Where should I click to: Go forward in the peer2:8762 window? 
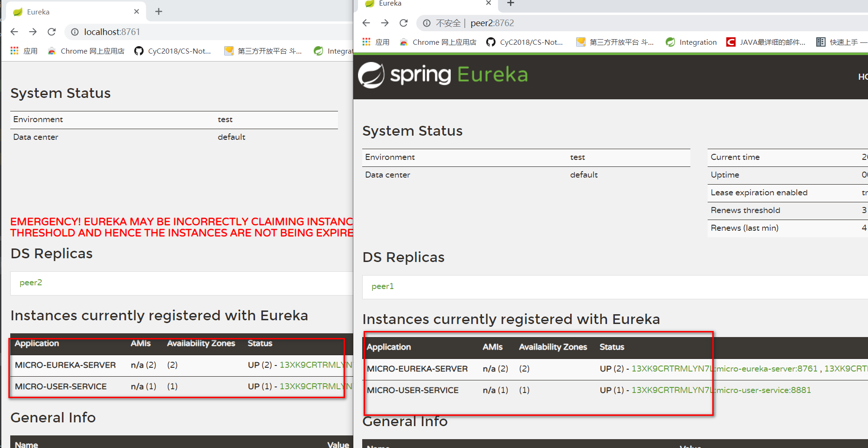tap(385, 23)
